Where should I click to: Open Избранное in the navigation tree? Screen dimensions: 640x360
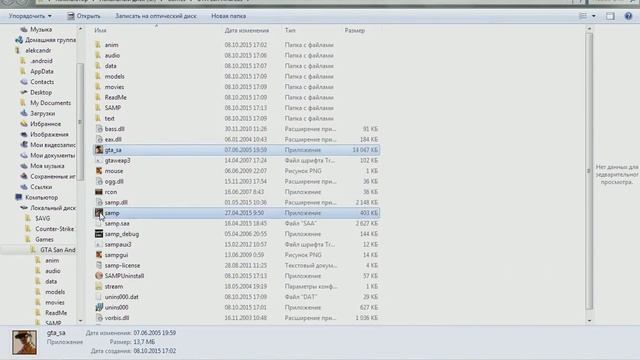click(45, 124)
